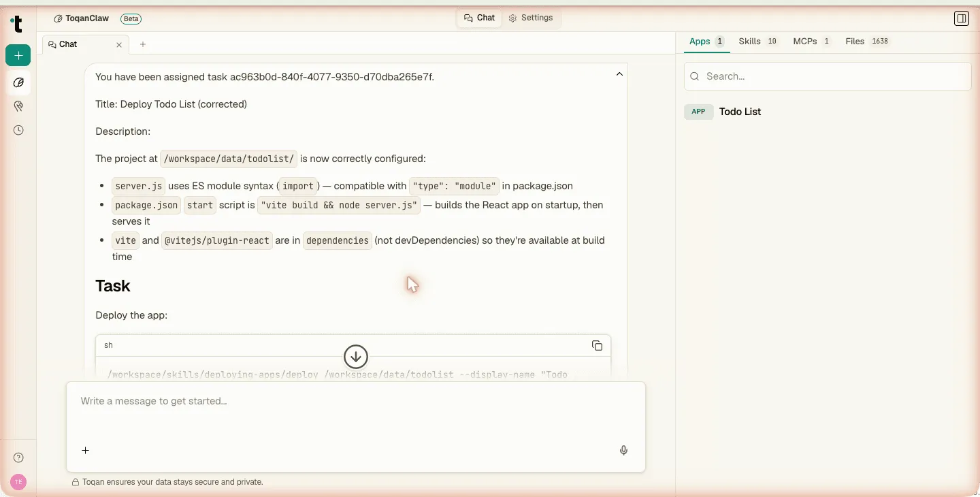Focus the Search field in apps panel
Image resolution: width=980 pixels, height=497 pixels.
828,76
